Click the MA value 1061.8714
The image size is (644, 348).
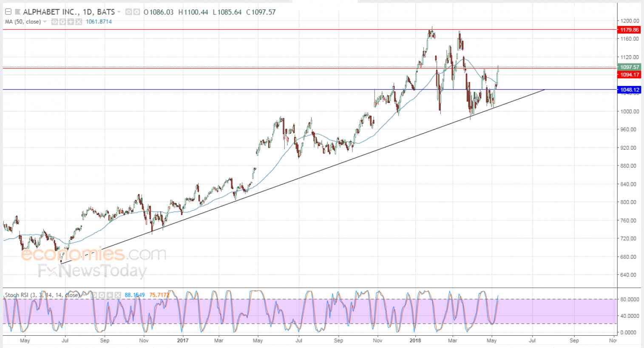(x=99, y=22)
